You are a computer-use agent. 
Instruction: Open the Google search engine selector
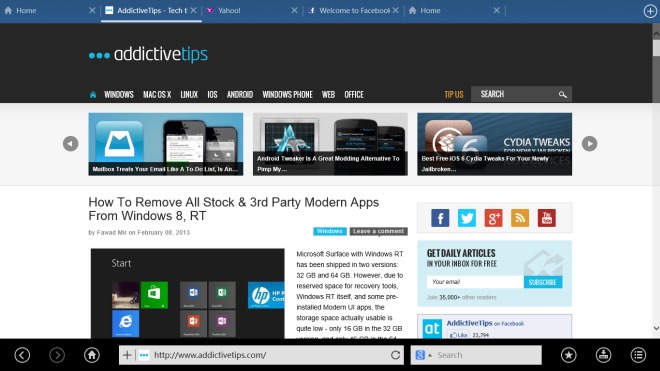[x=423, y=355]
